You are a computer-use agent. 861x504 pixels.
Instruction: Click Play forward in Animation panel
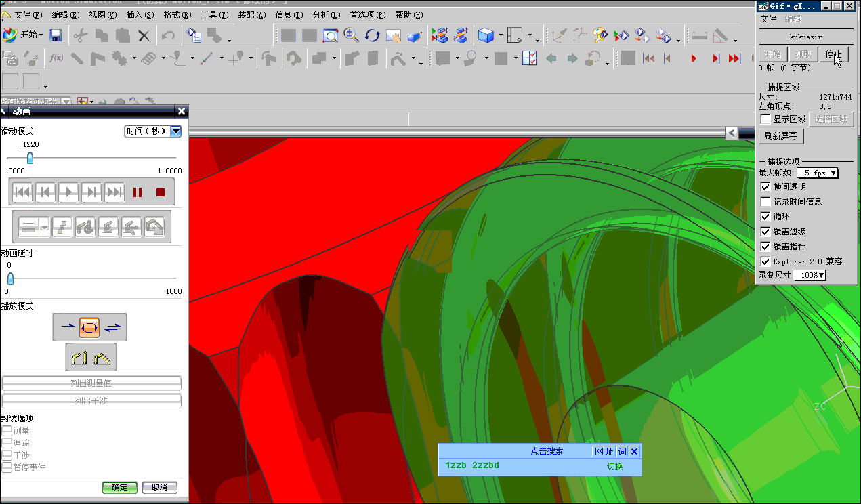(x=68, y=192)
